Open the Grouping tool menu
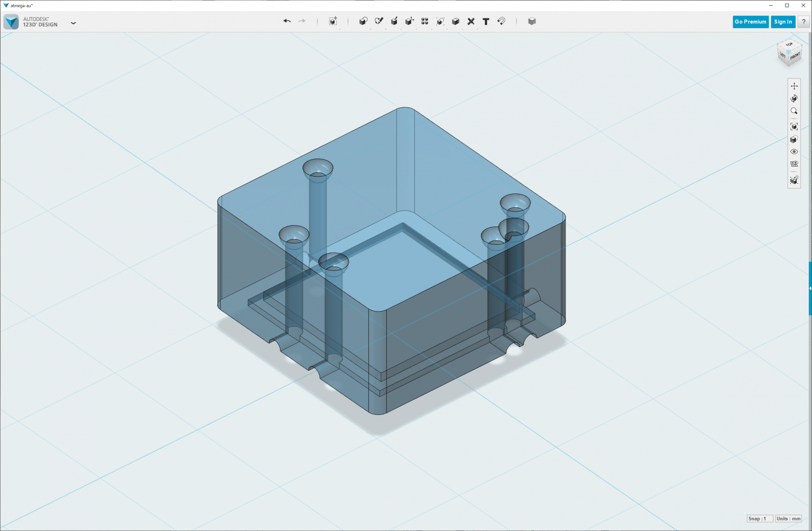Screen dimensions: 812x531 [440, 21]
